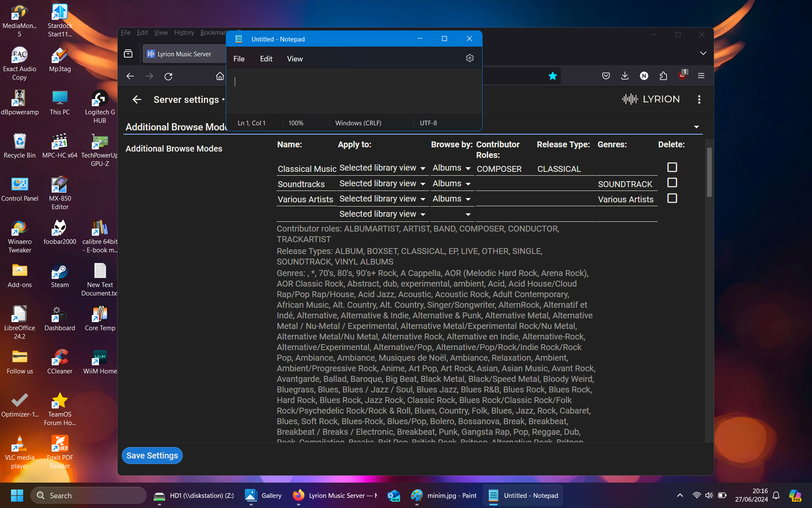Open Notepad View menu

click(295, 59)
